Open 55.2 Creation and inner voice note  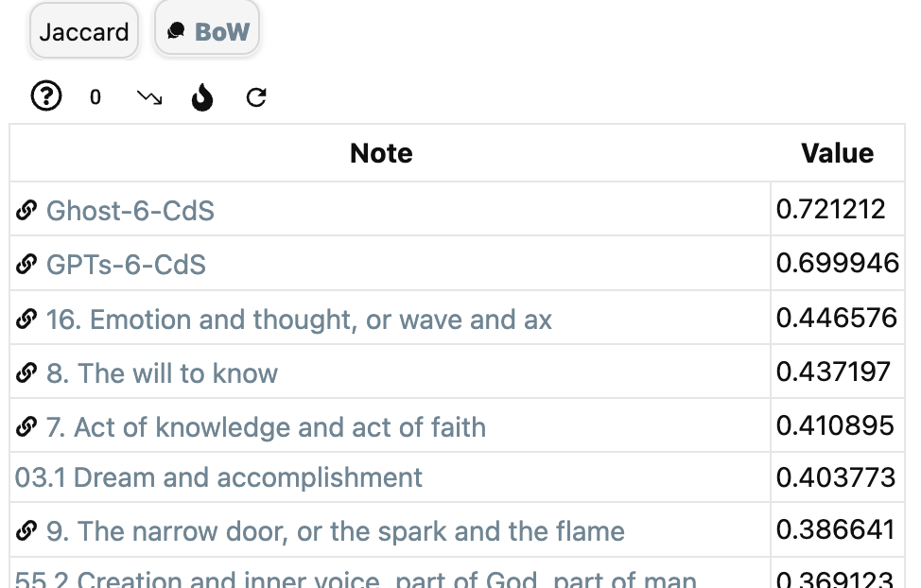click(x=356, y=579)
